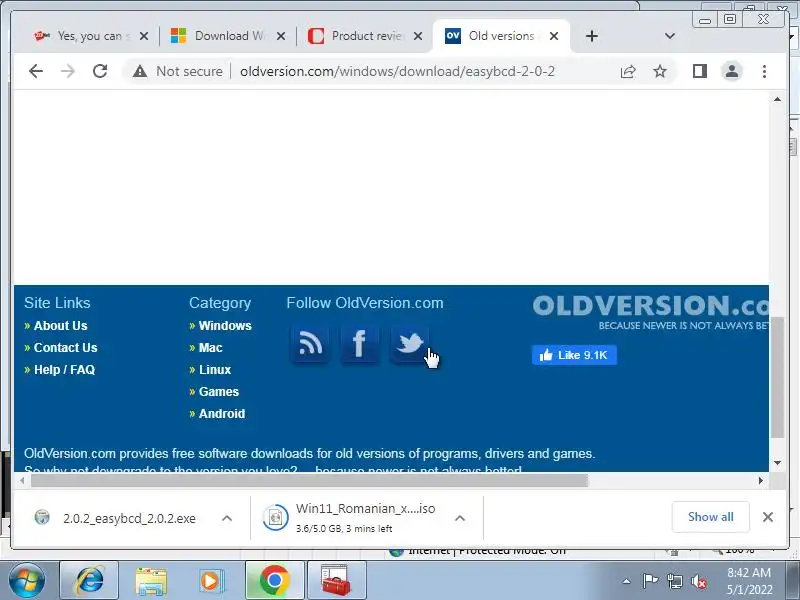
Task: Click the OLDVERSION.com footer logo
Action: coord(651,312)
